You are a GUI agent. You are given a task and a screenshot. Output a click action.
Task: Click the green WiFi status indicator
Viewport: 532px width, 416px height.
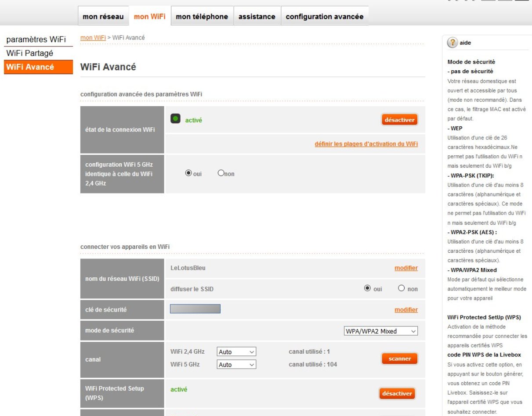click(175, 119)
